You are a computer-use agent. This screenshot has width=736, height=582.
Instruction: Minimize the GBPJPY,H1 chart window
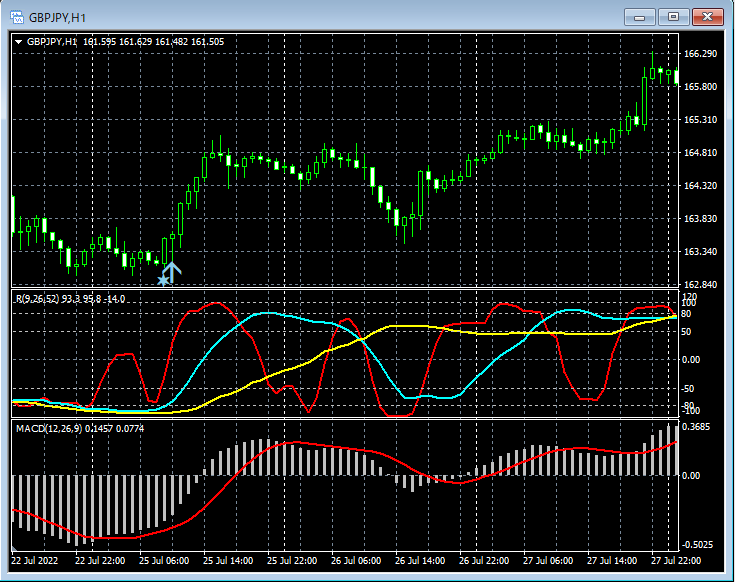tap(640, 16)
